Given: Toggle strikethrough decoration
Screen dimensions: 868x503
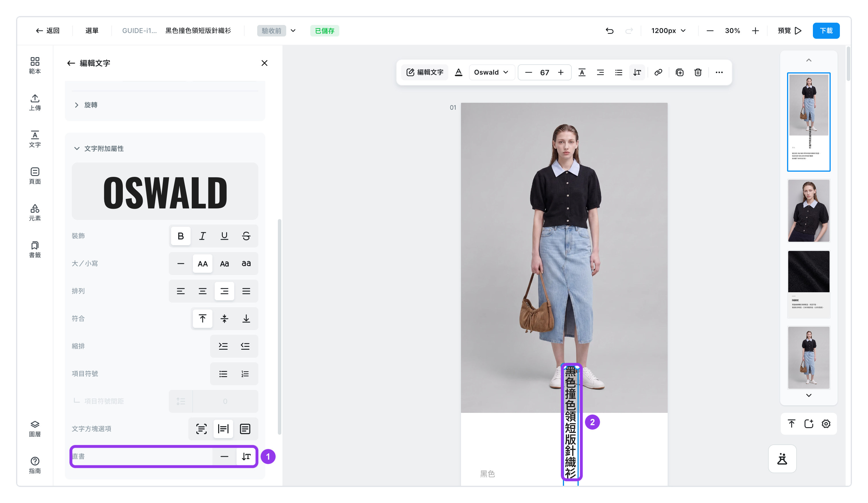Looking at the screenshot, I should [246, 236].
